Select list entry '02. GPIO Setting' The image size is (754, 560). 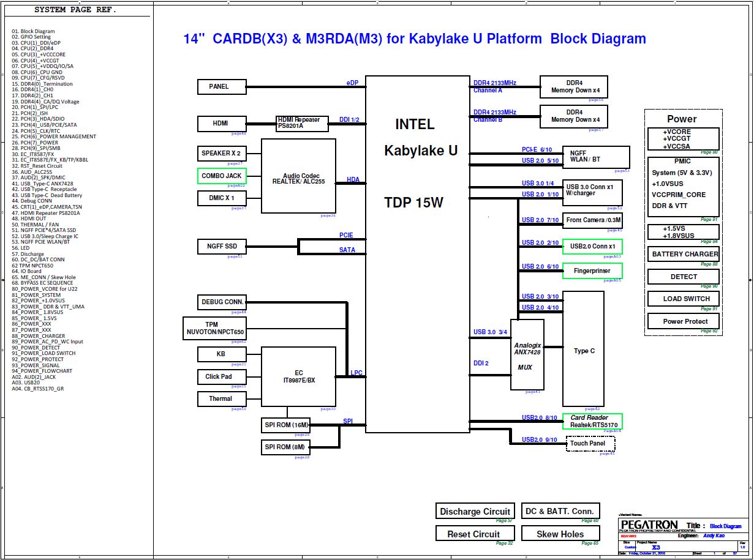[31, 37]
